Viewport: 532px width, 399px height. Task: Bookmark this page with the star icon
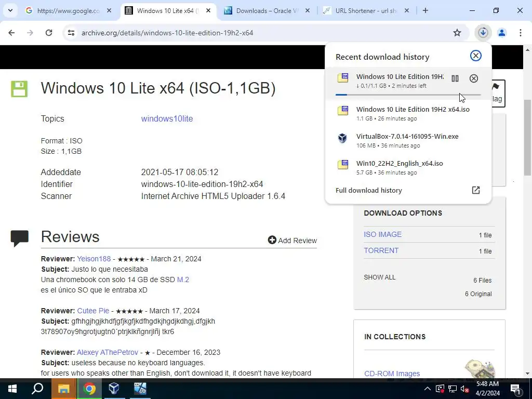click(457, 33)
